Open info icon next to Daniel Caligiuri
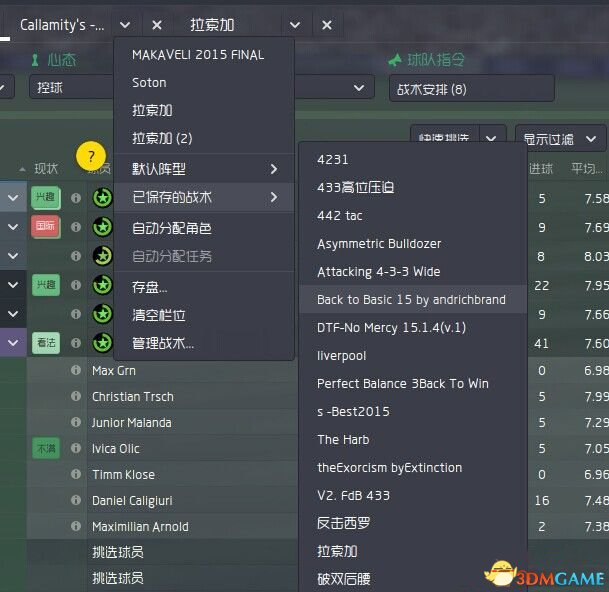 coord(76,500)
